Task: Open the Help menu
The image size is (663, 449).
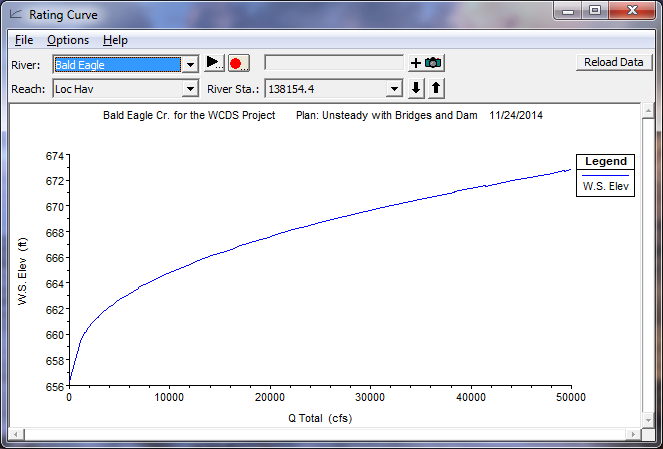Action: (x=115, y=40)
